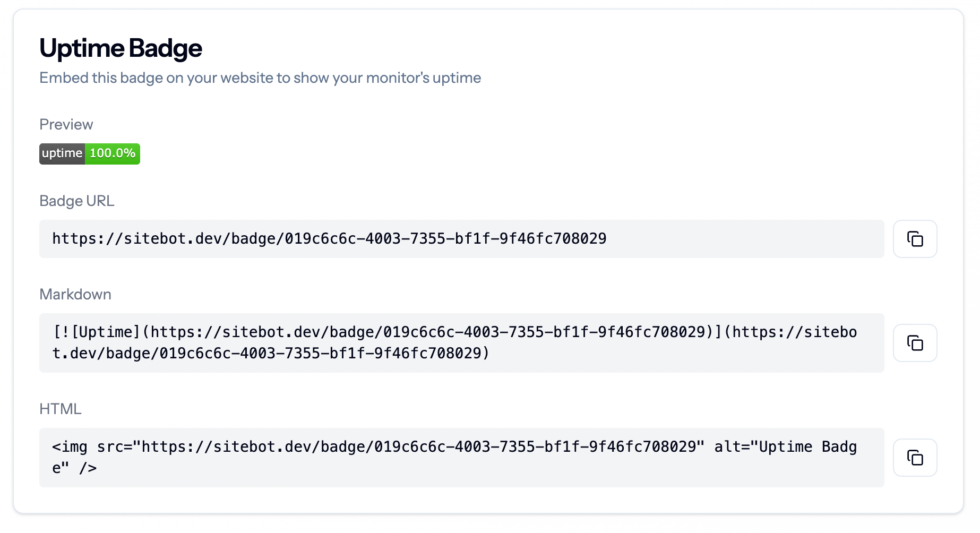Click the second line of Markdown snippet

pos(271,354)
